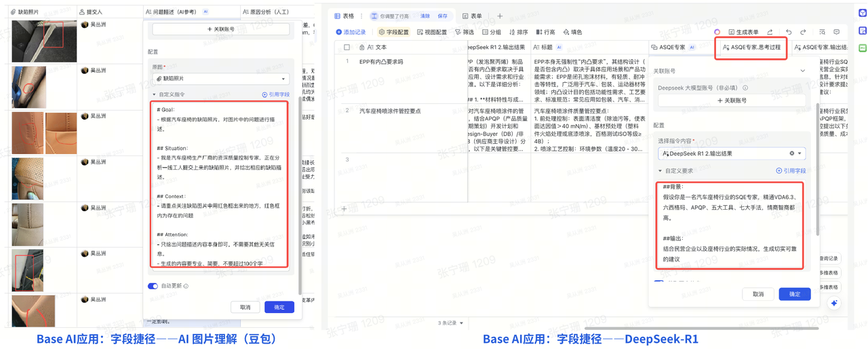Viewport: 868px width, 349px height.
Task: Open the 填色 fill color tool
Action: pos(572,32)
